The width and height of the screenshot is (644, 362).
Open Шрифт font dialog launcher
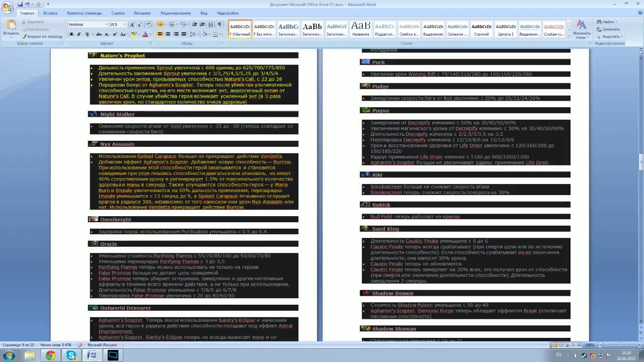coord(150,43)
